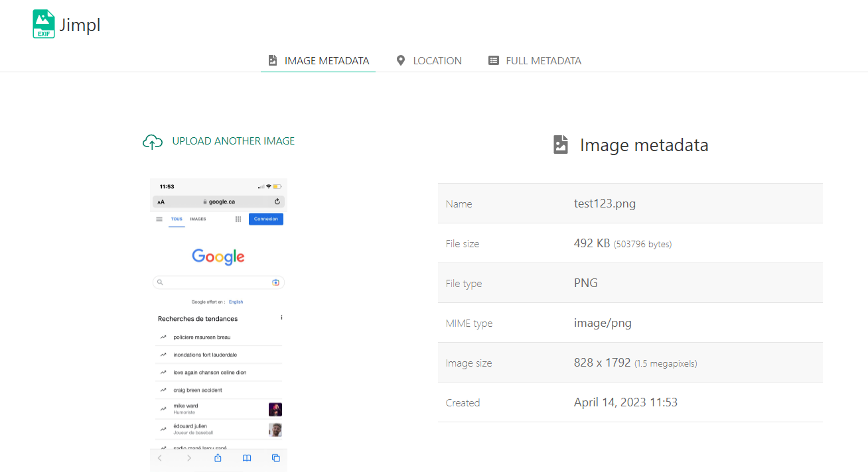Open the LOCATION tab
Screen dimensions: 868x472
[x=429, y=60]
